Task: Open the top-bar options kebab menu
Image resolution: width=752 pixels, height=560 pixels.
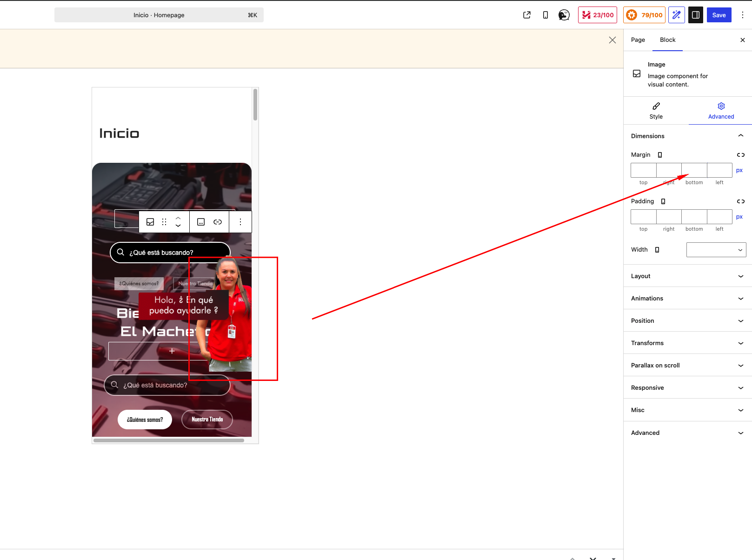Action: tap(743, 15)
